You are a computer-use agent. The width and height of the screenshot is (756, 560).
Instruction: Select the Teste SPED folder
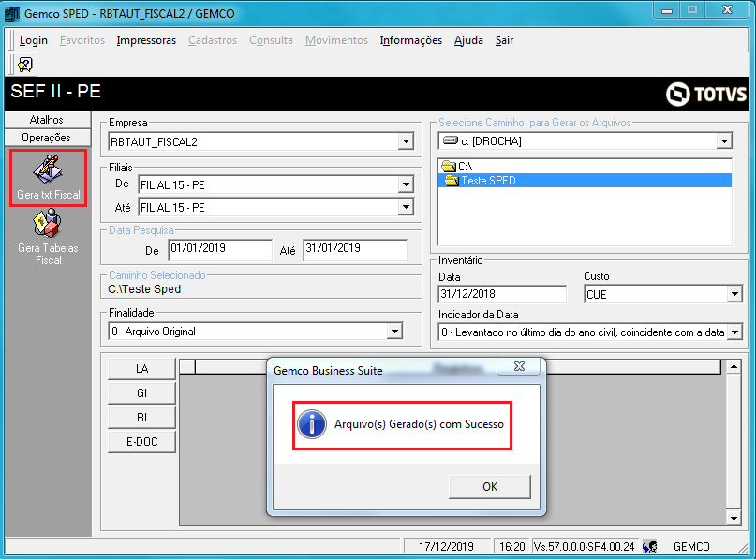tap(585, 180)
